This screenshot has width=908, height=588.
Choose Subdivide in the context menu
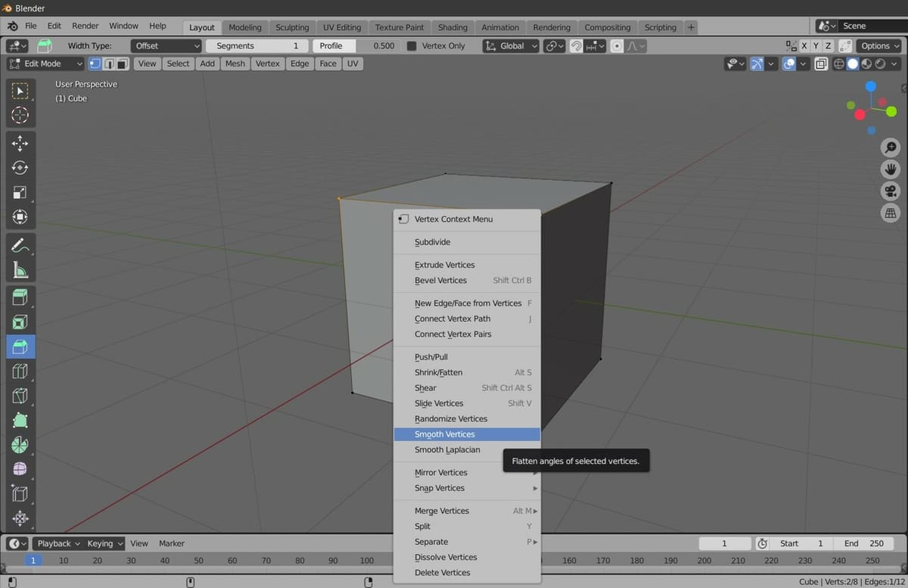click(x=467, y=242)
